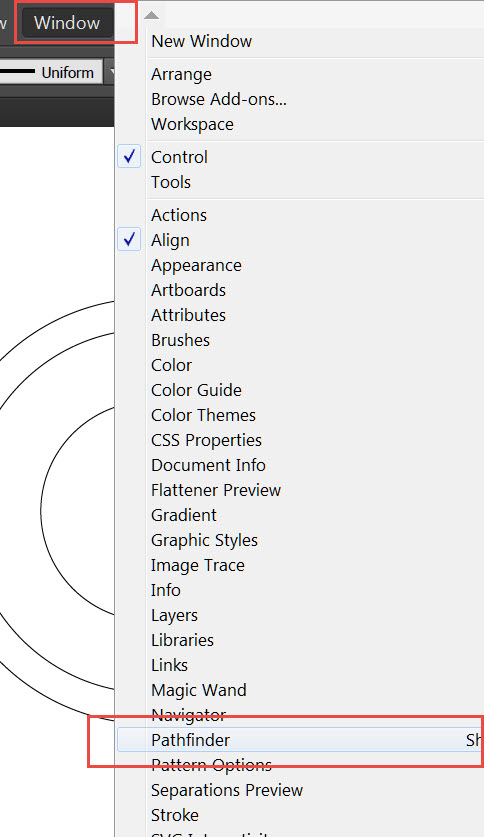Show the Stroke panel
This screenshot has width=484, height=837.
click(x=174, y=815)
